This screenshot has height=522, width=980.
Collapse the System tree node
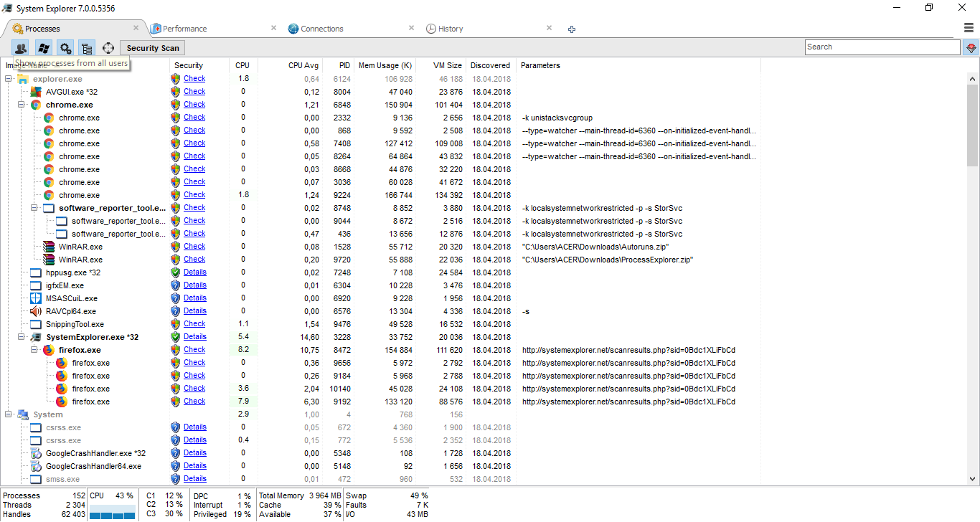tap(9, 414)
